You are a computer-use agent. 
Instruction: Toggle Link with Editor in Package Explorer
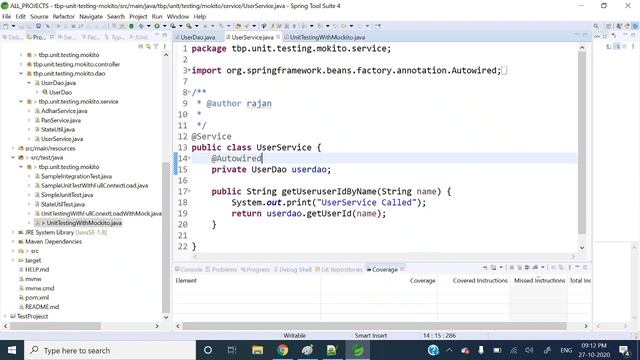pos(148,47)
